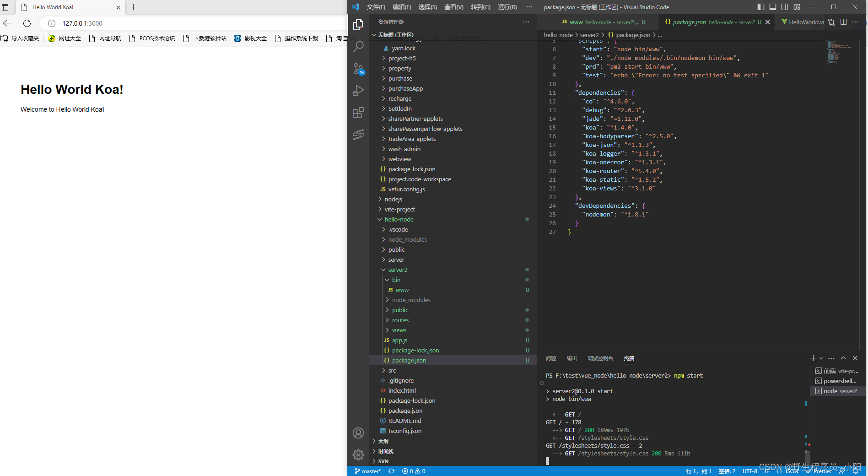Click the 127.0.0.1:3000 address field
The image size is (868, 476).
point(82,23)
